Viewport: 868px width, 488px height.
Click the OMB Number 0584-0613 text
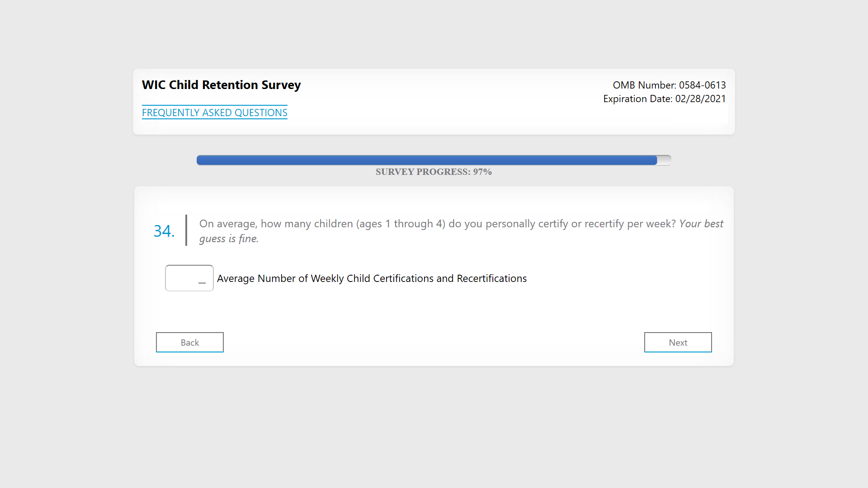(669, 85)
